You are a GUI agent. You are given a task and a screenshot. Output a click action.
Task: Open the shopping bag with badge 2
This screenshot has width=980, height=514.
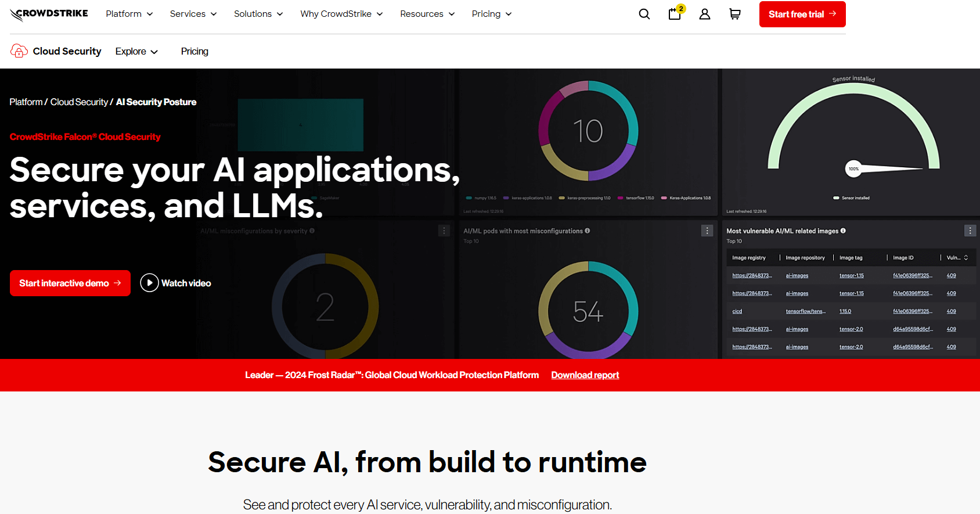(x=675, y=13)
